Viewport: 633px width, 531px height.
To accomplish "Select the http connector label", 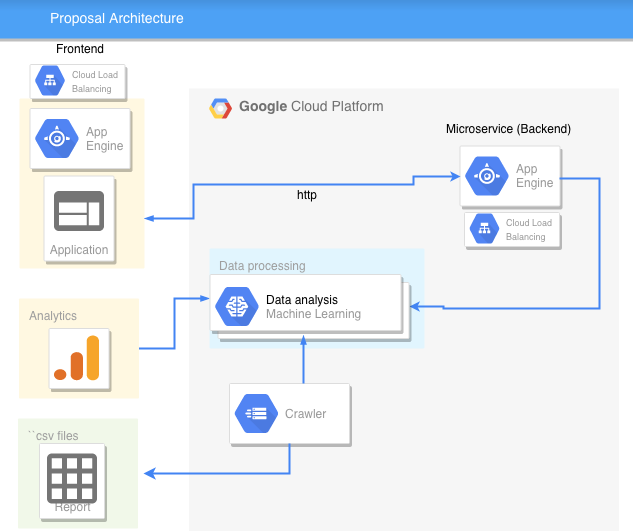I will point(307,195).
